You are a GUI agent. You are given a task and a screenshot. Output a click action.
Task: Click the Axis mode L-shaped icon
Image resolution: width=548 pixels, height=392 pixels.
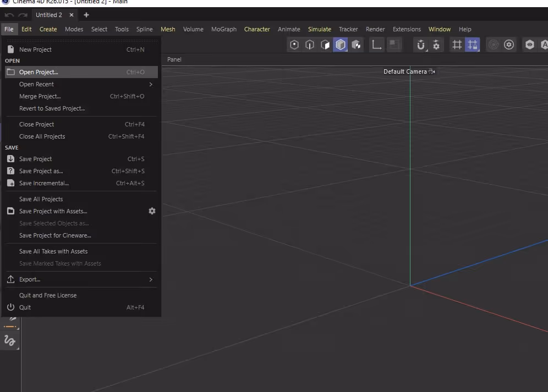pyautogui.click(x=377, y=45)
